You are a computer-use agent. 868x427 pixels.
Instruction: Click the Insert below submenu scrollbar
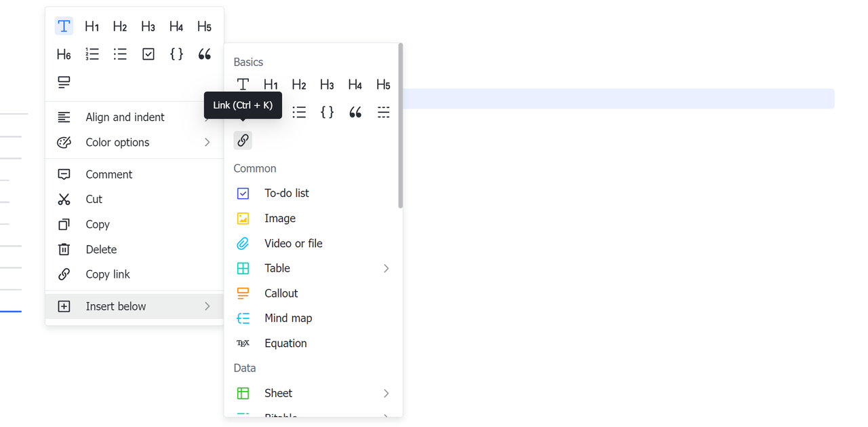click(x=401, y=126)
